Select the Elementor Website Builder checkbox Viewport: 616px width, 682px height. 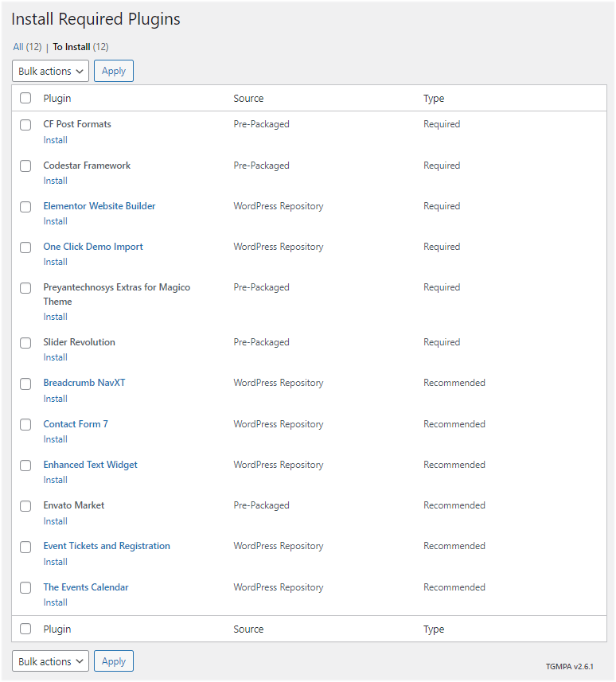point(25,207)
